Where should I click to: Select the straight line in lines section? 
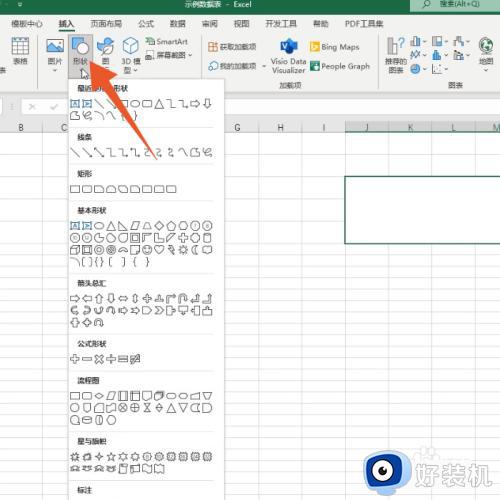[x=75, y=153]
